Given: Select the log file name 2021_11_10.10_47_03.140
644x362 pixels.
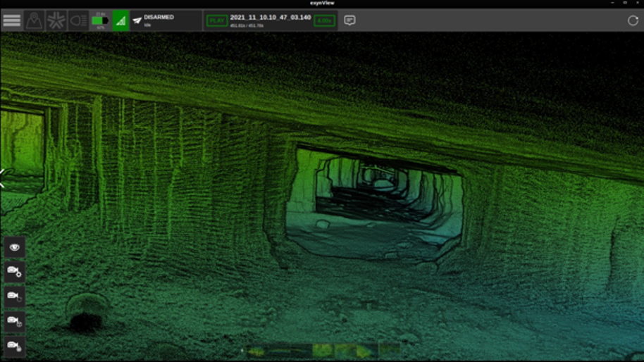Looking at the screenshot, I should pyautogui.click(x=271, y=17).
